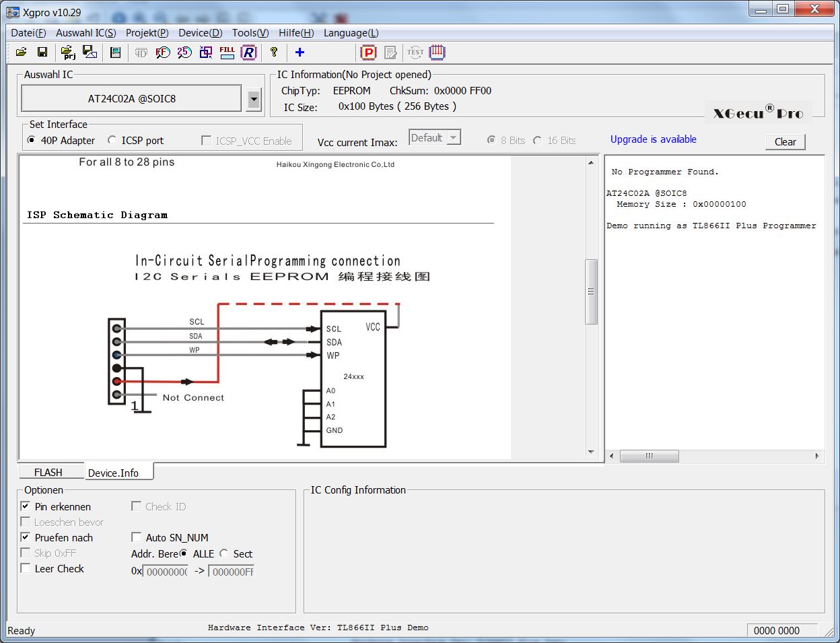Viewport: 840px width, 643px height.
Task: Click the grayed edit document toolbar icon
Action: pos(390,52)
